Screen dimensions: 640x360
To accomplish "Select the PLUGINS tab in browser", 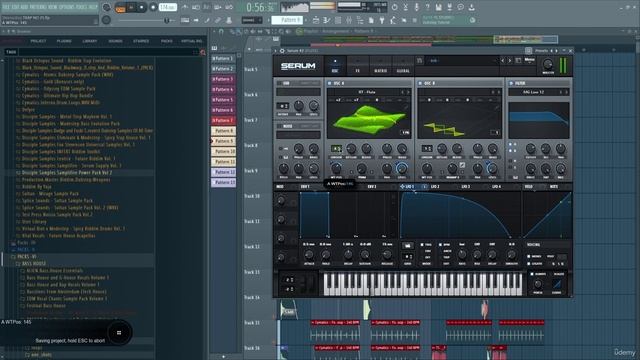I will [64, 41].
